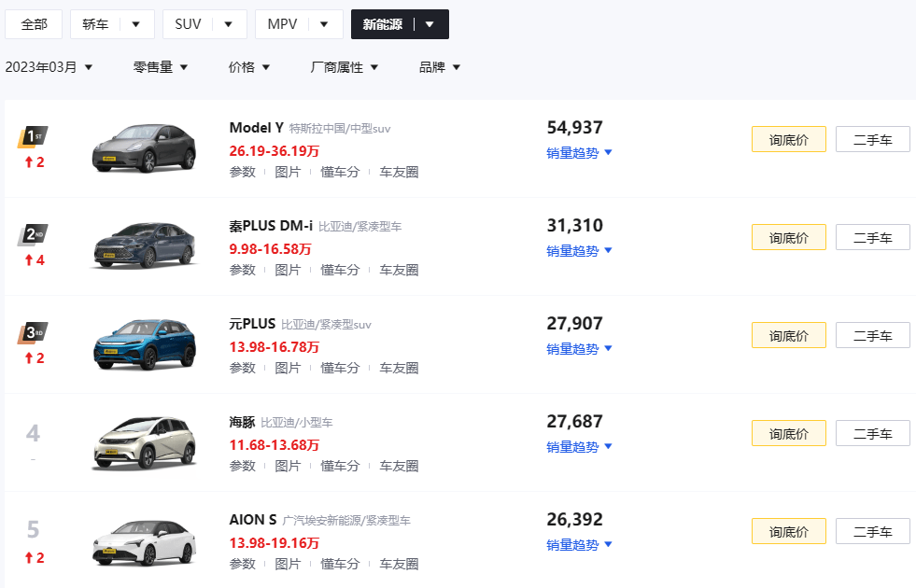Expand 销量趋势 for 秦PLUS DM-i
The height and width of the screenshot is (588, 916).
(579, 251)
